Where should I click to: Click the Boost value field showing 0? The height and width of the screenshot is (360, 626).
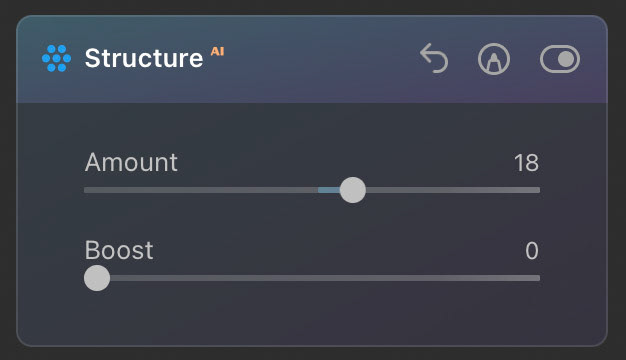click(532, 251)
